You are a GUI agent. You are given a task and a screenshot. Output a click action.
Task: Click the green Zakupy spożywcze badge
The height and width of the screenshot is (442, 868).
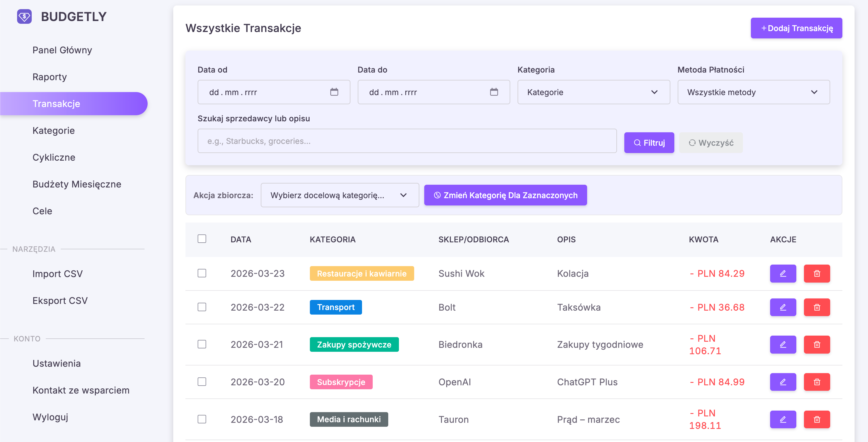(354, 344)
